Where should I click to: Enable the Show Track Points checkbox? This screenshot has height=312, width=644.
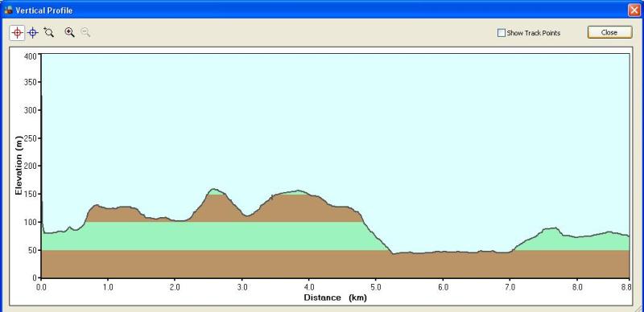tap(501, 33)
